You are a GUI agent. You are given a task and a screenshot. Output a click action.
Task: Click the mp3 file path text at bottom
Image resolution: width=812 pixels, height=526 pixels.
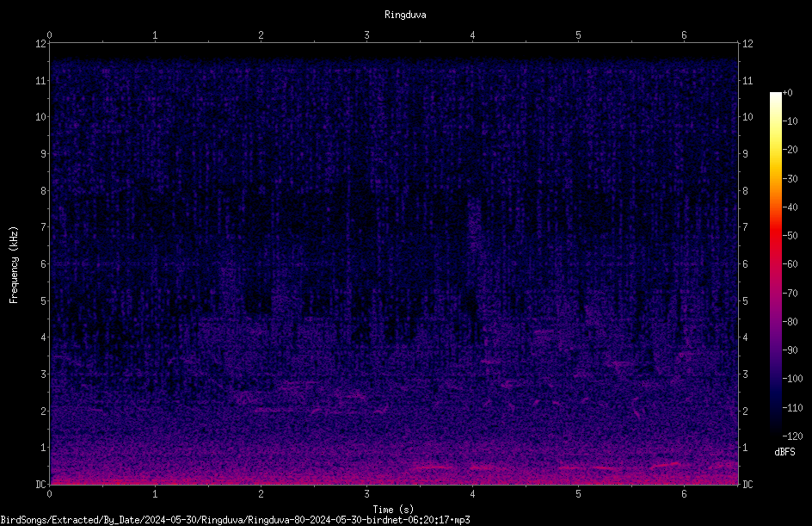pyautogui.click(x=235, y=520)
